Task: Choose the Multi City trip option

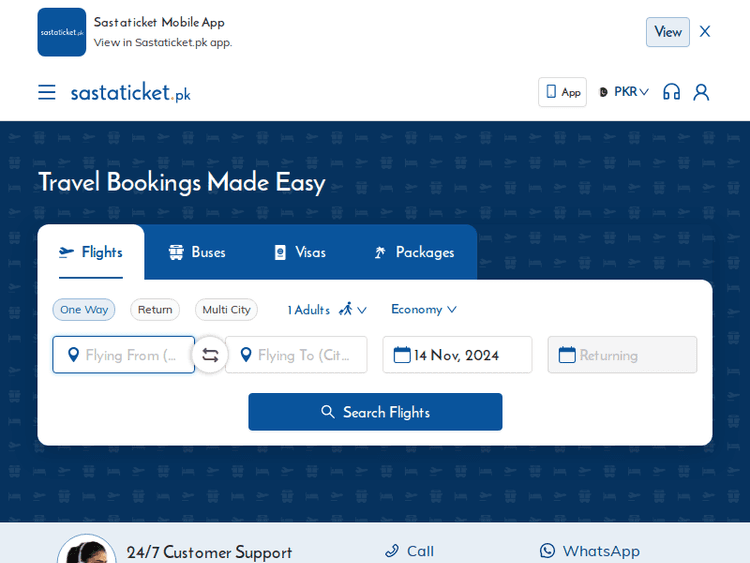Action: click(226, 310)
